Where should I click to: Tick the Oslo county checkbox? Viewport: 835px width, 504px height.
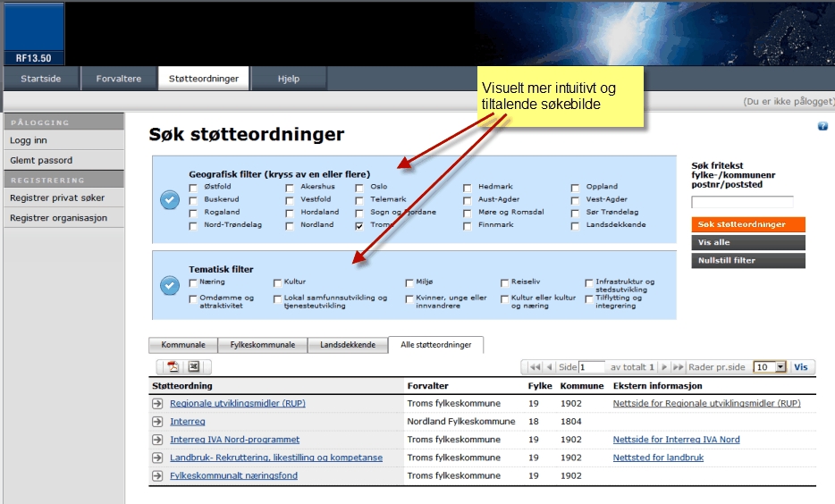click(x=359, y=188)
